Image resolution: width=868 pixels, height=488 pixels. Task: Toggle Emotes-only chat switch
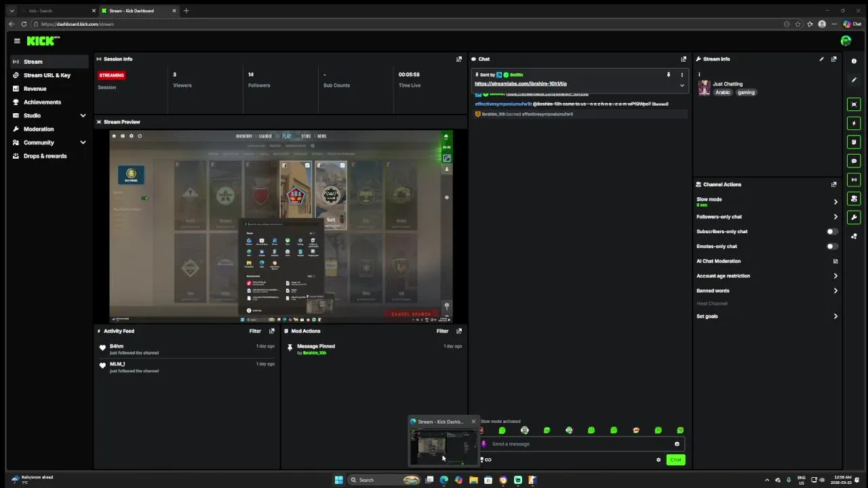click(832, 246)
